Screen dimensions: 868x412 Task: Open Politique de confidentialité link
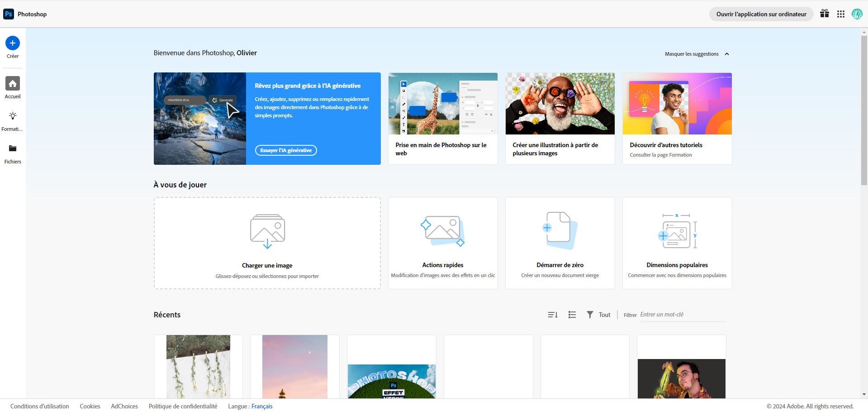coord(183,406)
